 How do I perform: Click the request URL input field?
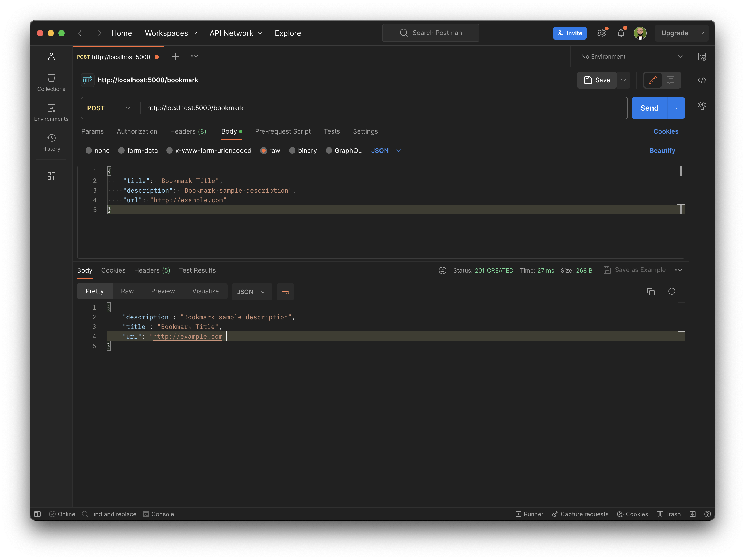pyautogui.click(x=303, y=108)
